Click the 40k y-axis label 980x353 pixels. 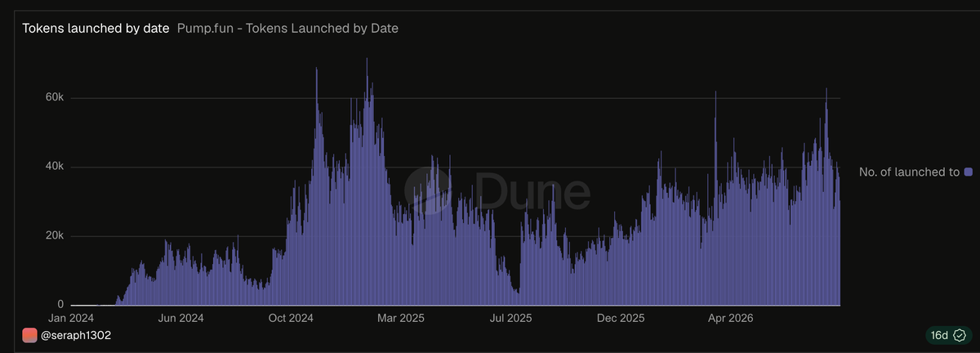[x=54, y=167]
